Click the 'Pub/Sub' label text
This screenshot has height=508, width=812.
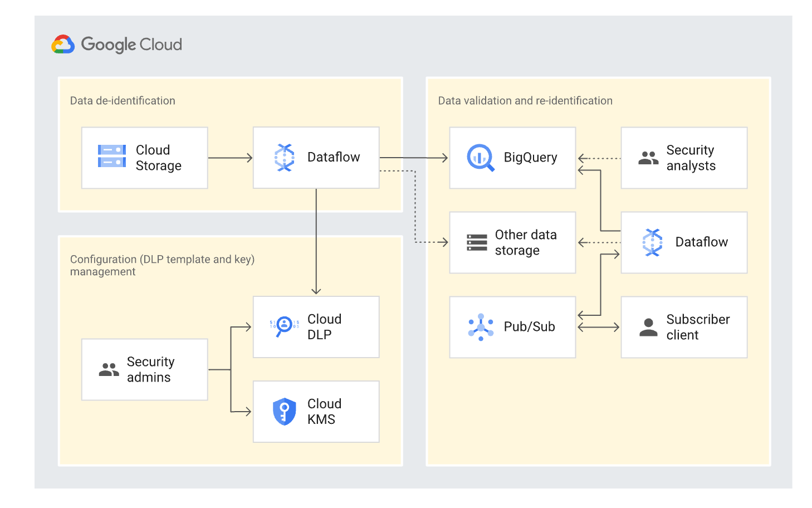529,327
